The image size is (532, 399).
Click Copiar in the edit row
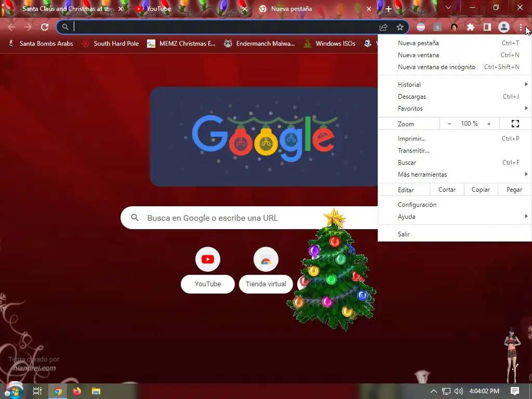[481, 190]
